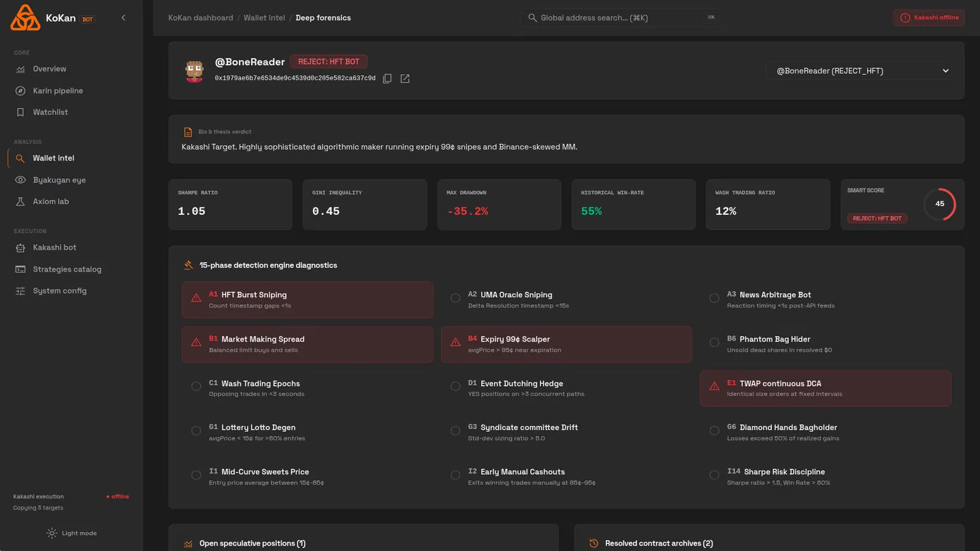Toggle the C1 Wash Trading Epochs circle
Viewport: 980px width, 551px height.
(196, 386)
